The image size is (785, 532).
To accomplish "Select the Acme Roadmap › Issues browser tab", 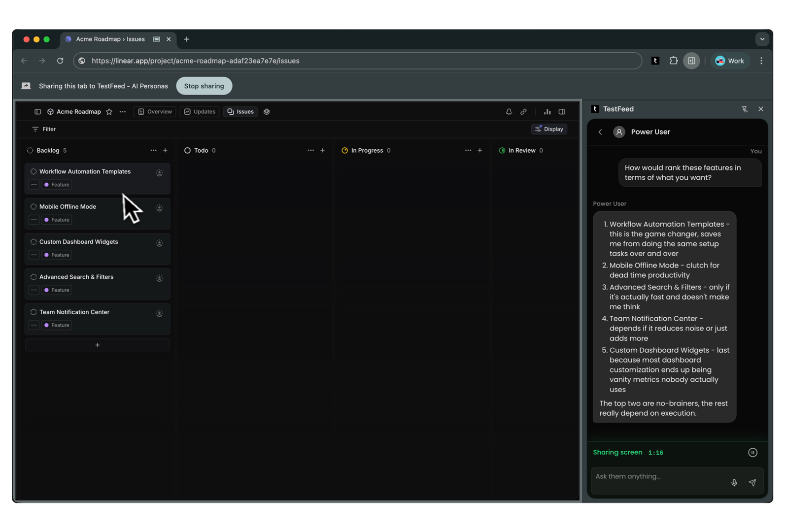I will tap(118, 39).
